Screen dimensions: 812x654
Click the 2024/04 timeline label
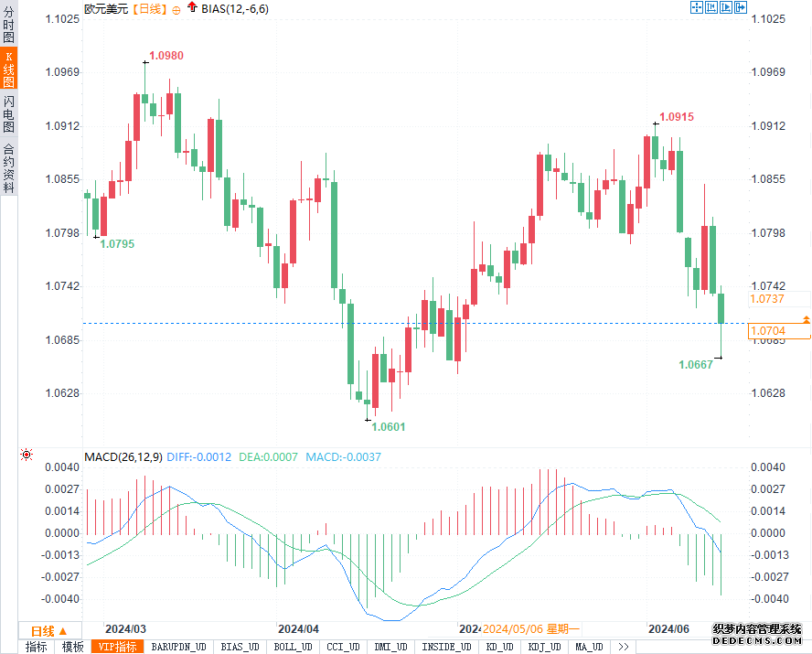coord(298,629)
